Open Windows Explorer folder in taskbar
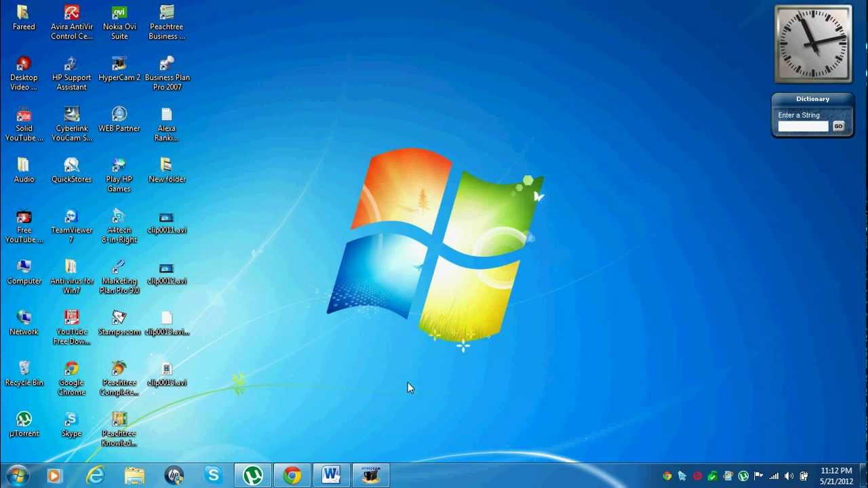The width and height of the screenshot is (868, 488). tap(134, 476)
